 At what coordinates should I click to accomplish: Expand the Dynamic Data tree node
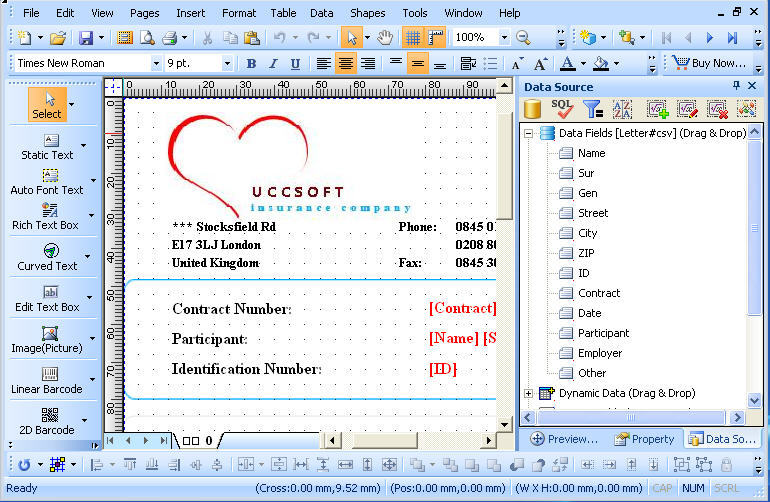point(528,393)
